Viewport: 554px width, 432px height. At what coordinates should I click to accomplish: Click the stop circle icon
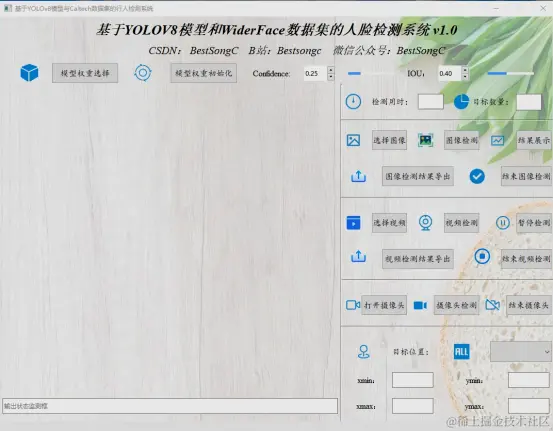[x=482, y=256]
